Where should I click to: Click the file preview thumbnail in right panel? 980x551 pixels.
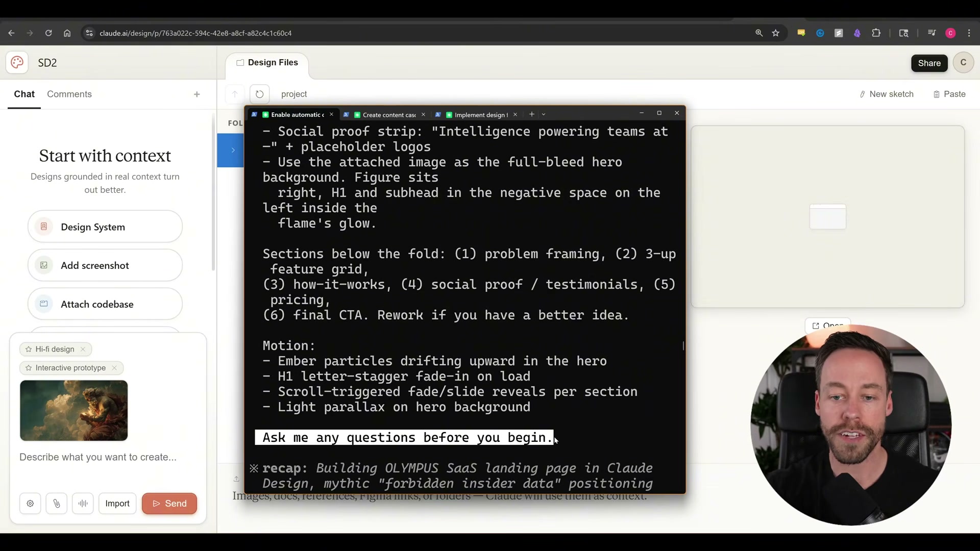tap(827, 217)
